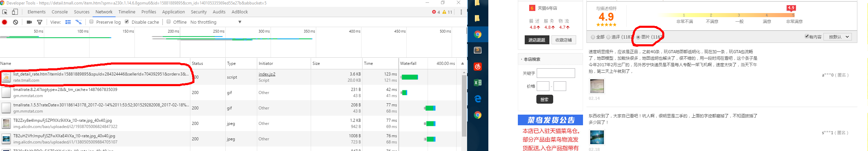Switch to the Sources tab

pos(82,12)
